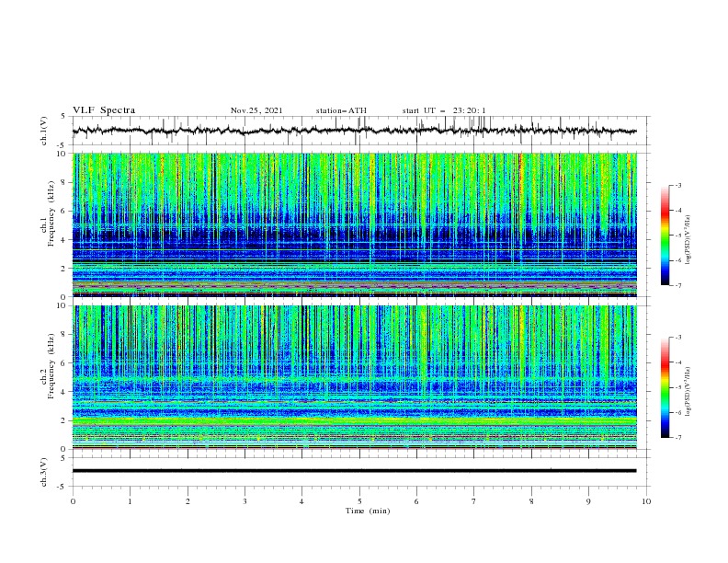Click the "ch.3(V)" vertical axis label
The height and width of the screenshot is (563, 728).
tap(44, 472)
